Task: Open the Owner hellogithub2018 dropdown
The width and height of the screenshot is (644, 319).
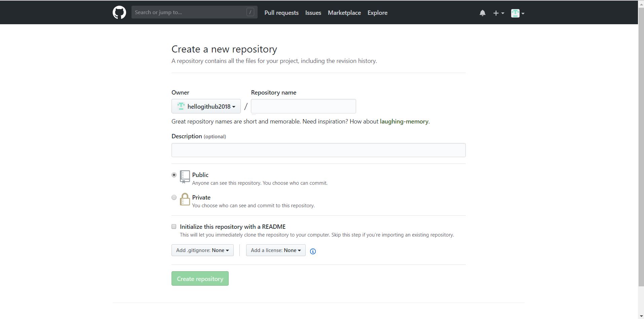Action: 206,106
